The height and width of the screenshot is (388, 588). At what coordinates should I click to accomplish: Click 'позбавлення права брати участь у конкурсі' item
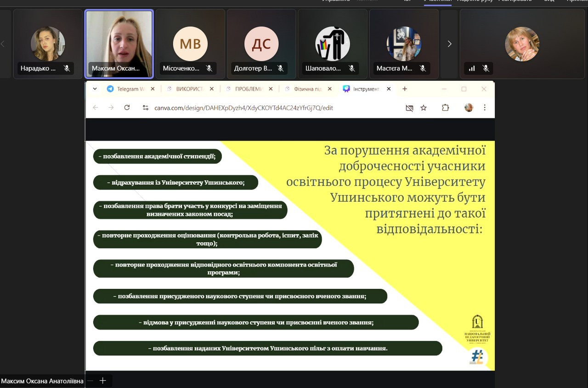190,210
